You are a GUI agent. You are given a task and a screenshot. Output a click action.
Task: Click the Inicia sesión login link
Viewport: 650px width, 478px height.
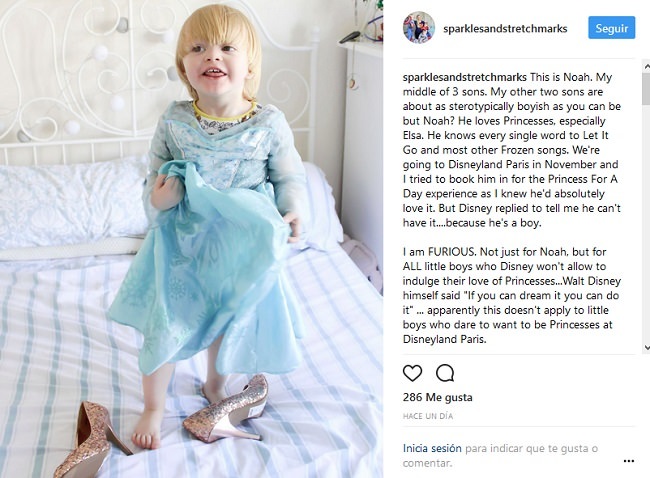pos(432,448)
